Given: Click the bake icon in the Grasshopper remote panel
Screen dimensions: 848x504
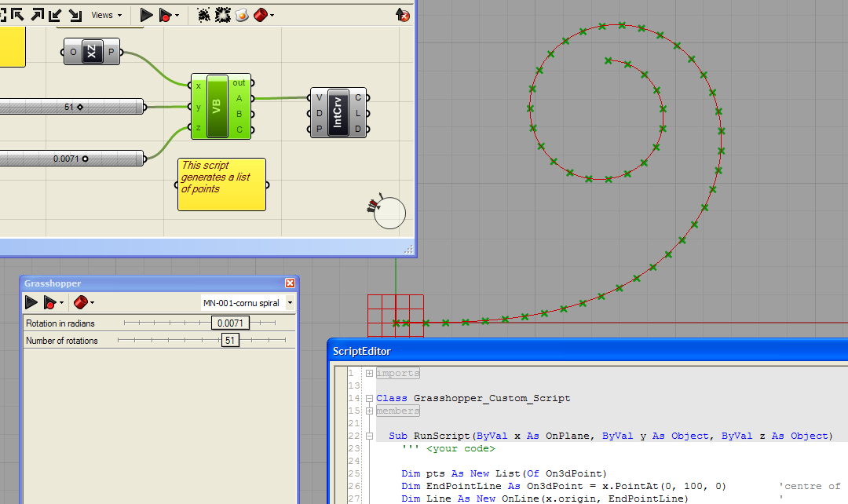Looking at the screenshot, I should point(81,302).
